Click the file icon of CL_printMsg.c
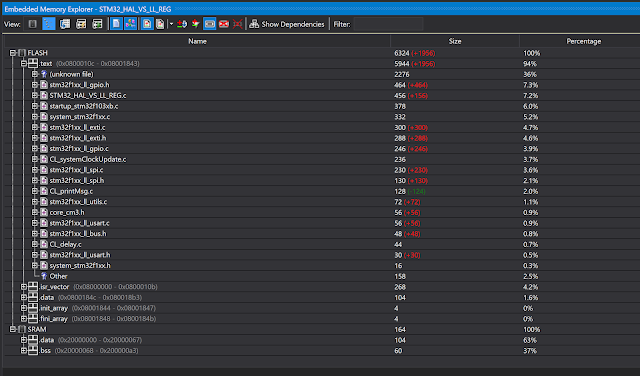Screen dimensions: 640x376 (x=44, y=191)
